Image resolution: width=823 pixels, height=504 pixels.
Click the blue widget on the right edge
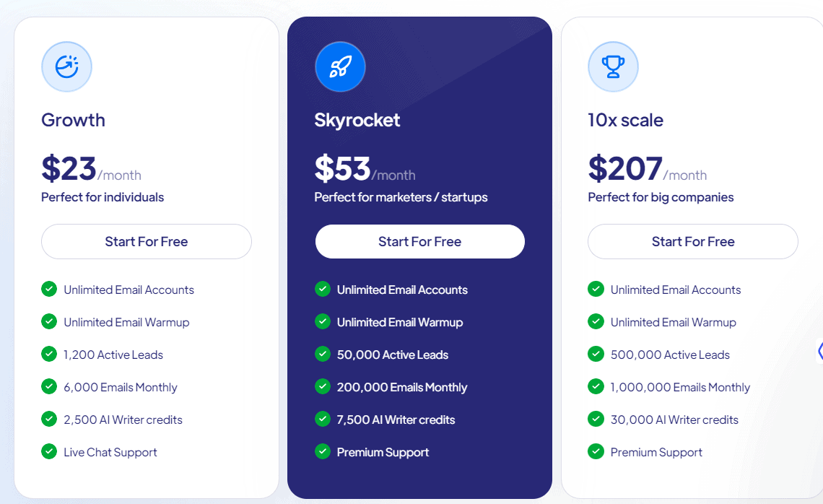(819, 352)
